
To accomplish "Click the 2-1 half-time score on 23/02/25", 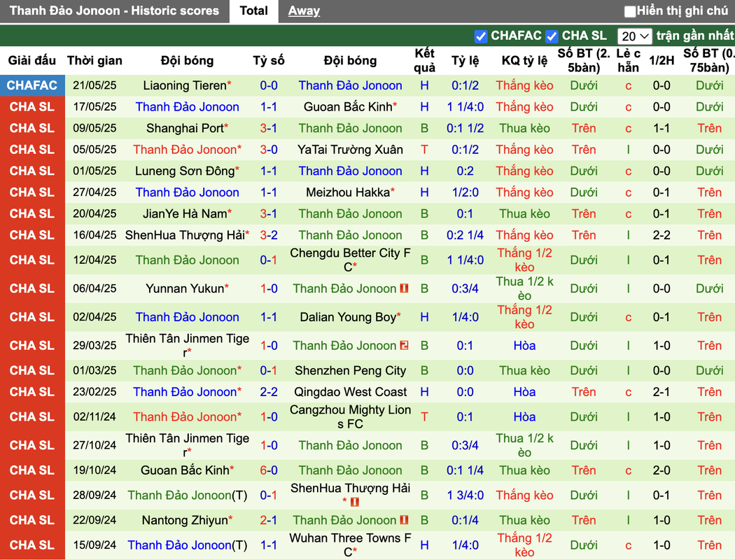I will coord(661,392).
